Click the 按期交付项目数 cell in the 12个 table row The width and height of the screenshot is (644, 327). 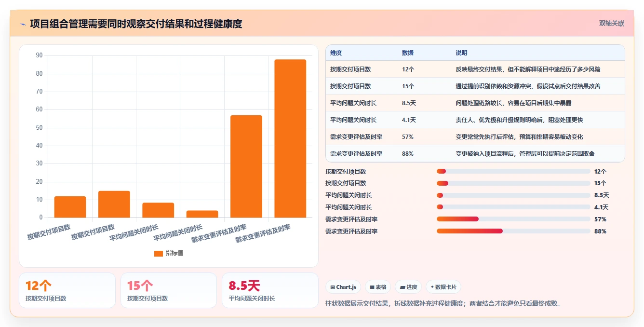coord(350,69)
